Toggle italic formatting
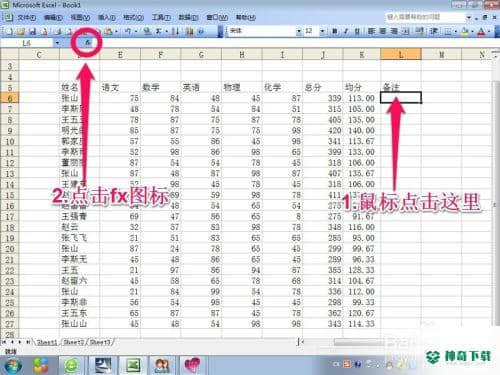Screen dimensions: 500x375 click(x=346, y=31)
